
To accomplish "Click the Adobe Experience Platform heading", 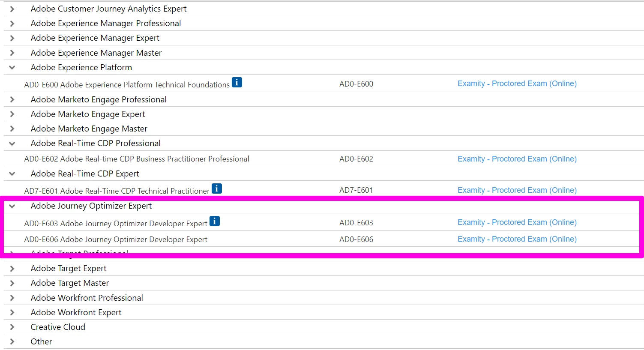I will 81,67.
